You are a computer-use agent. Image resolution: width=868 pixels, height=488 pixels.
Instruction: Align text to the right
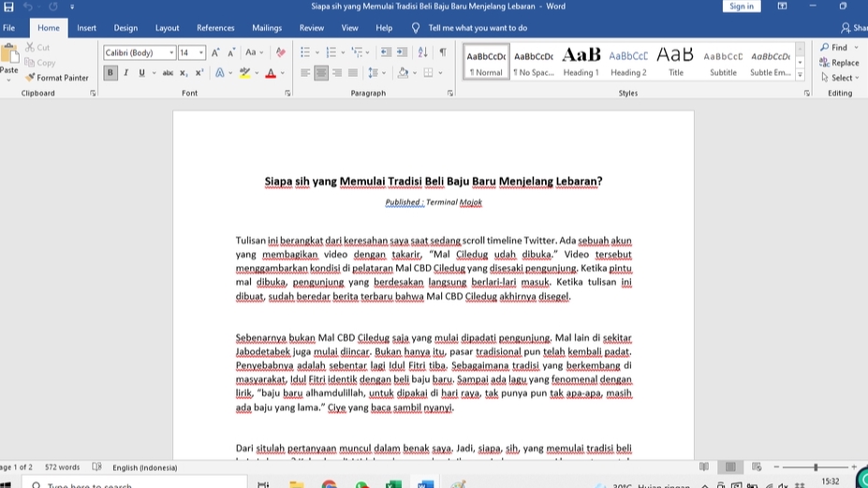[x=336, y=72]
